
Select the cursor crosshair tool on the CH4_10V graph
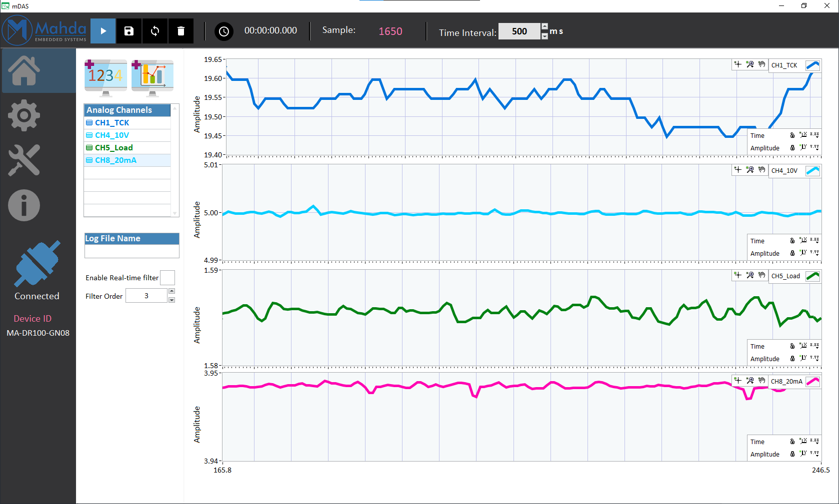(x=738, y=170)
